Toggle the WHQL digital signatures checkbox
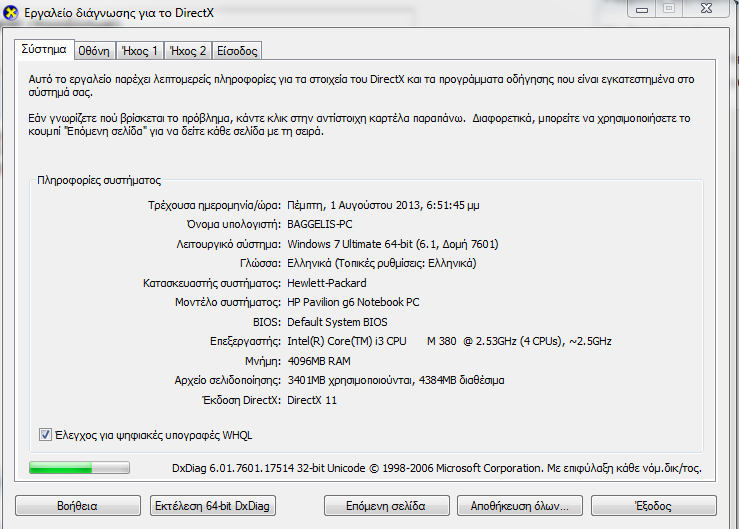This screenshot has height=529, width=739. pyautogui.click(x=45, y=435)
